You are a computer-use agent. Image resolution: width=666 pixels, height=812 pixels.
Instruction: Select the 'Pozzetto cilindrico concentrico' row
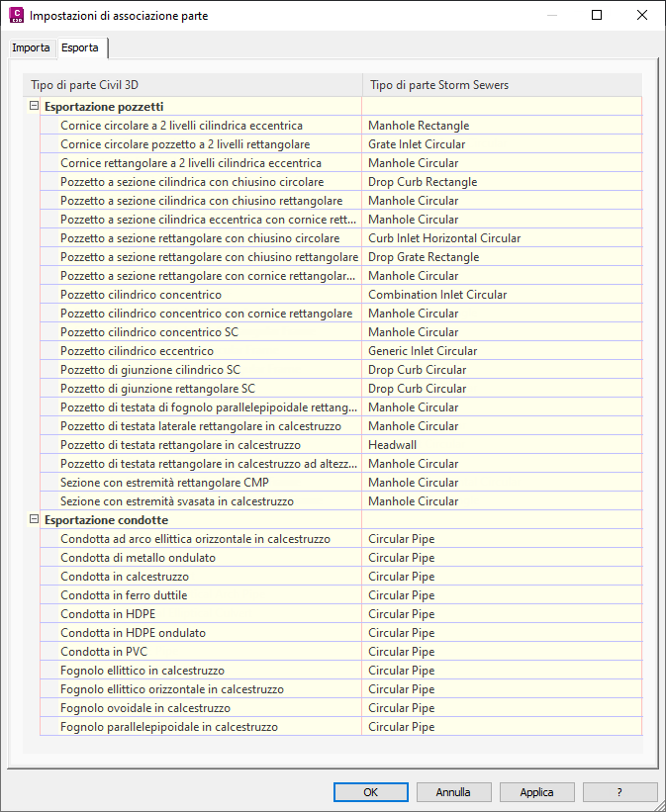(201, 295)
